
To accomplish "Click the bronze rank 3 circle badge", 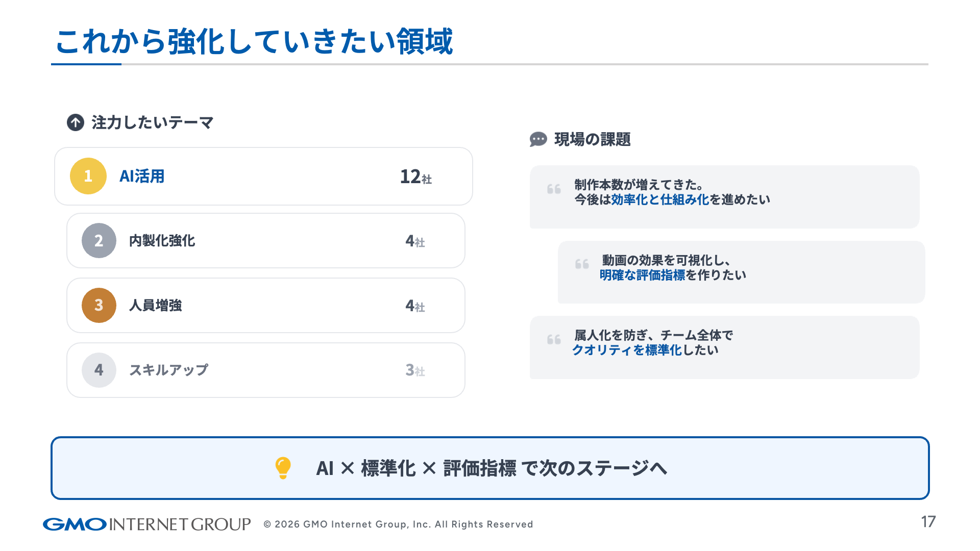I will click(99, 305).
